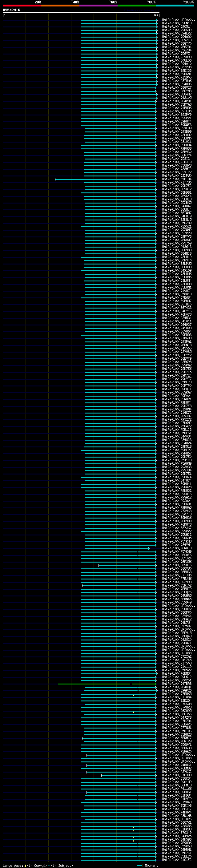Select the UniRef100_Q40034 label
The height and width of the screenshot is (868, 197).
tap(176, 436)
